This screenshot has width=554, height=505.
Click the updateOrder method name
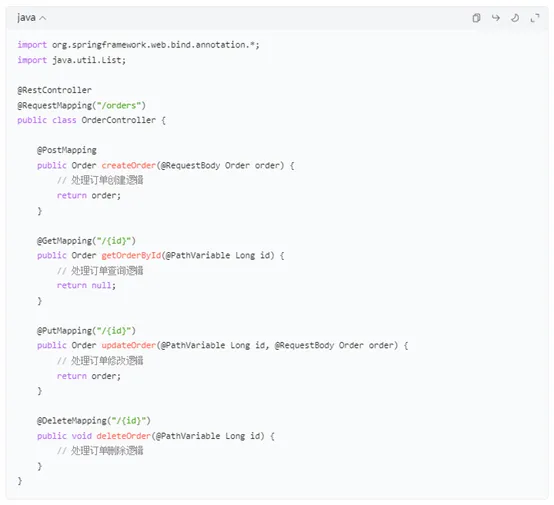(x=129, y=345)
